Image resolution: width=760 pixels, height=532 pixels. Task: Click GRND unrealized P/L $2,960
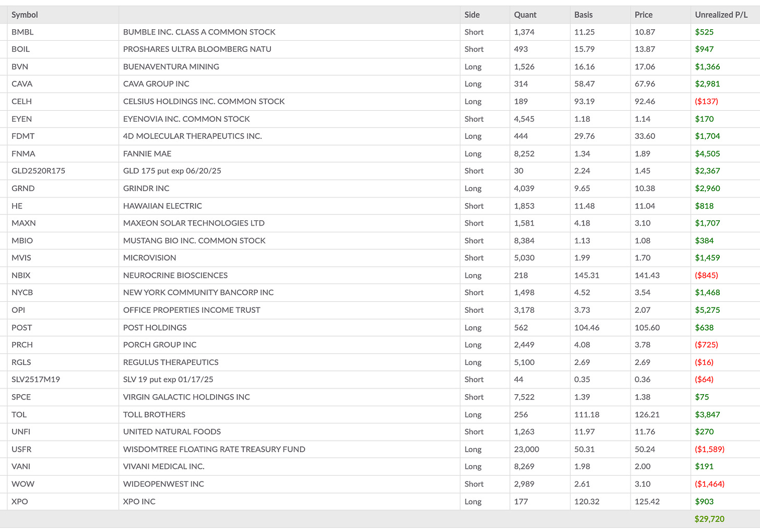(x=707, y=188)
